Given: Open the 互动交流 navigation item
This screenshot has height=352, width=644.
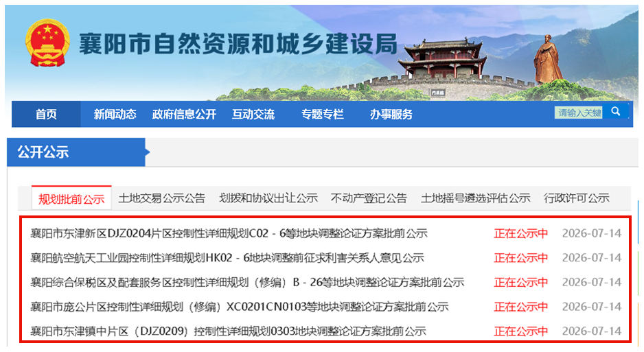Looking at the screenshot, I should pyautogui.click(x=253, y=114).
